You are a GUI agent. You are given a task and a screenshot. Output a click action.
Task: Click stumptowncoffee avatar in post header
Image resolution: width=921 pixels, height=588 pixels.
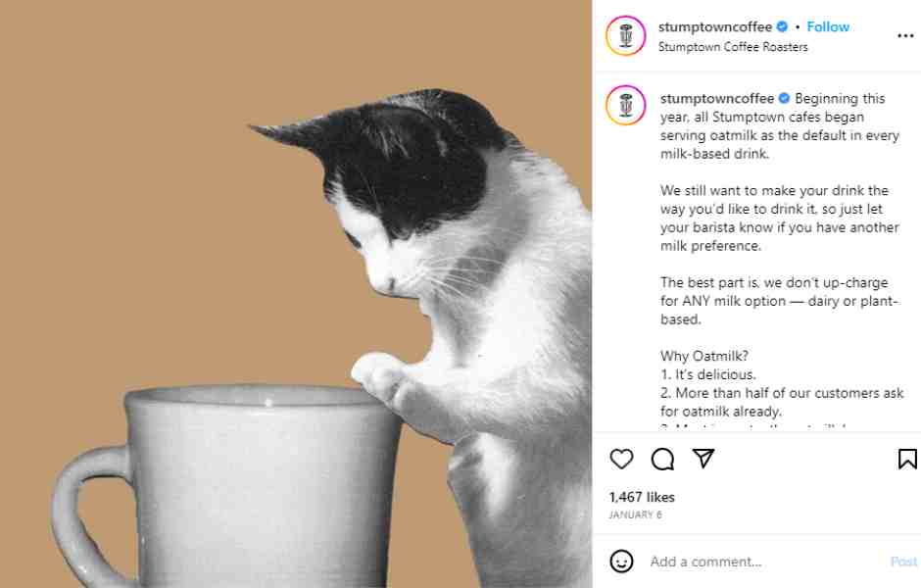coord(625,36)
